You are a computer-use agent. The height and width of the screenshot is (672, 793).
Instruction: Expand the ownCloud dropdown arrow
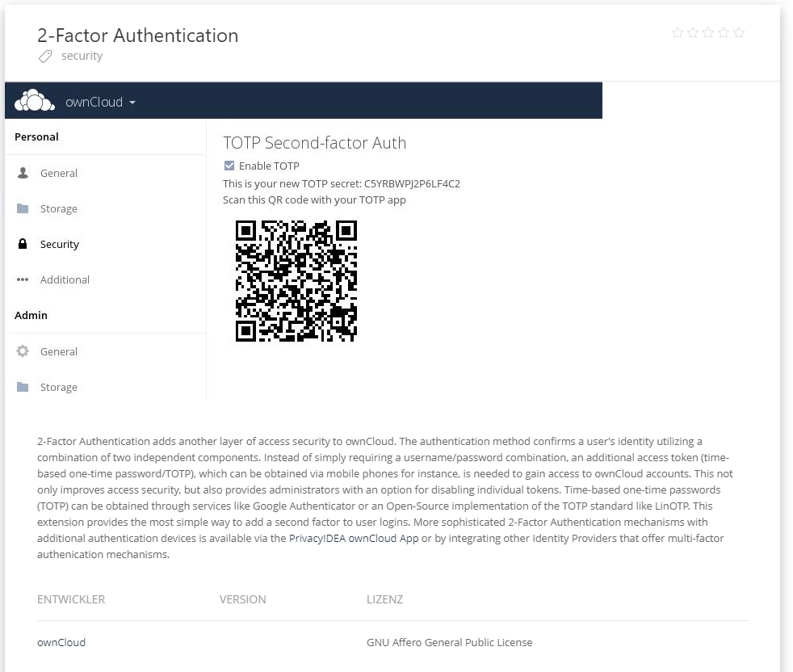pyautogui.click(x=132, y=103)
